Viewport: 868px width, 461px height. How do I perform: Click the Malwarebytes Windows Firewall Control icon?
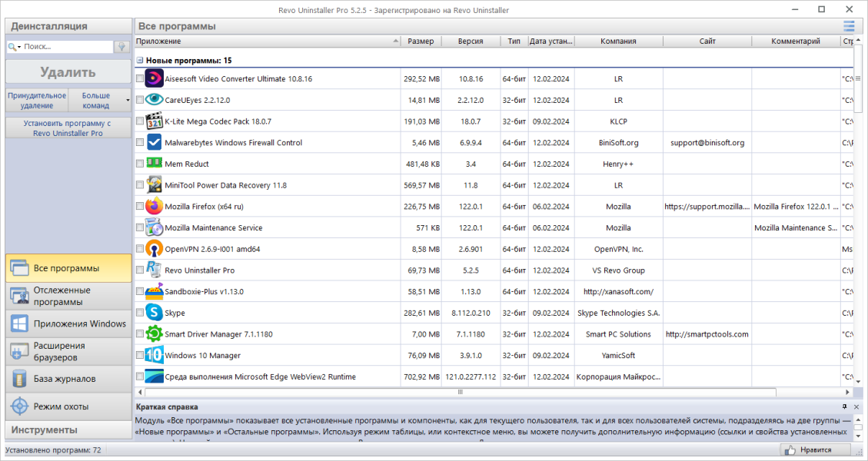(x=154, y=142)
